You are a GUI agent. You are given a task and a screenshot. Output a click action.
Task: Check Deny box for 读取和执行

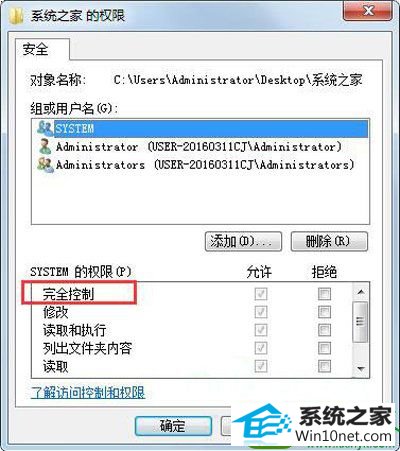tap(324, 330)
